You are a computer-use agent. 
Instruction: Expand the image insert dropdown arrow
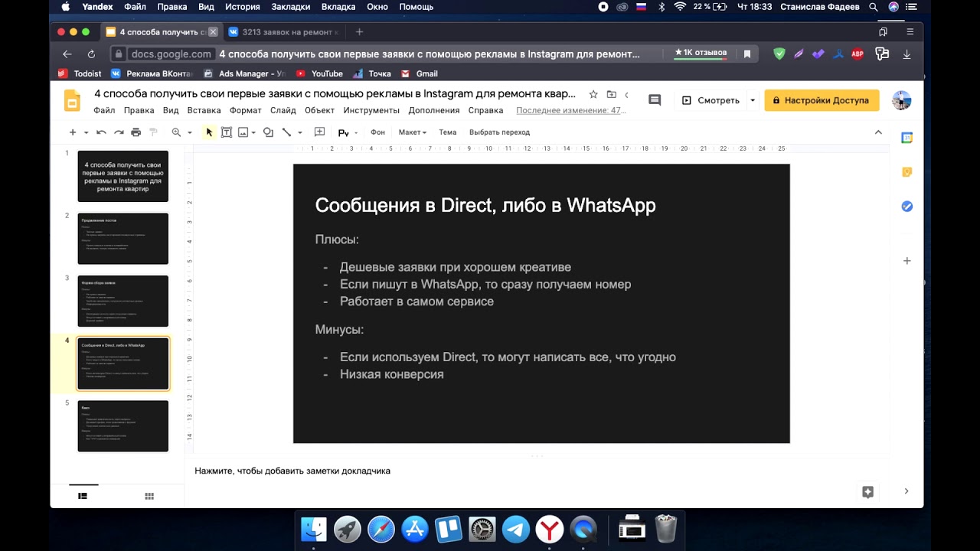pyautogui.click(x=254, y=132)
